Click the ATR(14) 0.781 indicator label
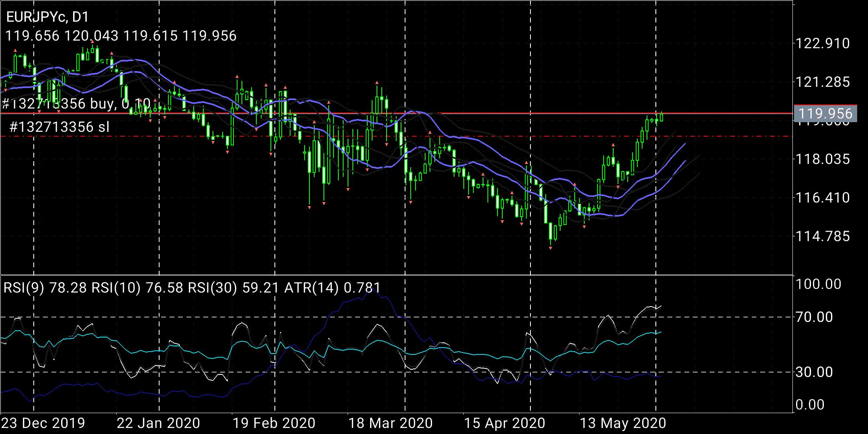Screen dimensions: 868x434 [x=332, y=288]
